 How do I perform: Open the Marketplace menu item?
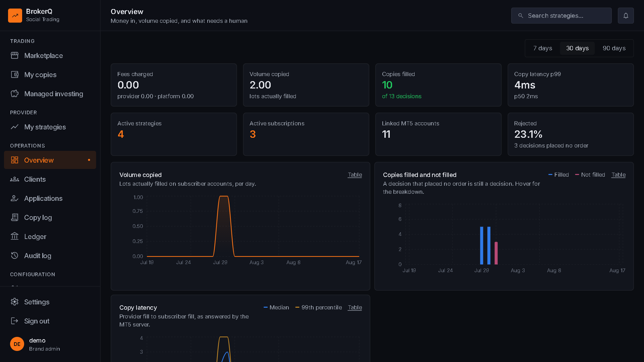50,55
